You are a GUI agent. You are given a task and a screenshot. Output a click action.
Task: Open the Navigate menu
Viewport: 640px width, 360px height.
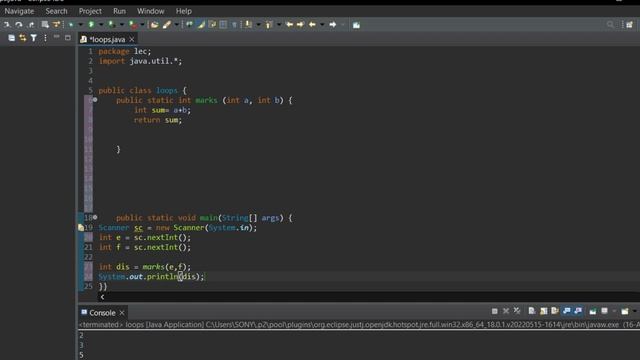pyautogui.click(x=19, y=11)
